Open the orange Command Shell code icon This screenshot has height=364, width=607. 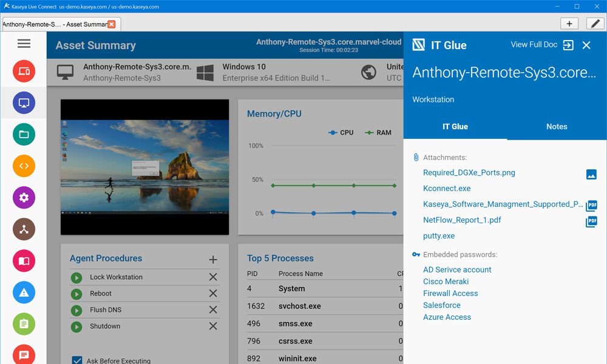point(24,166)
